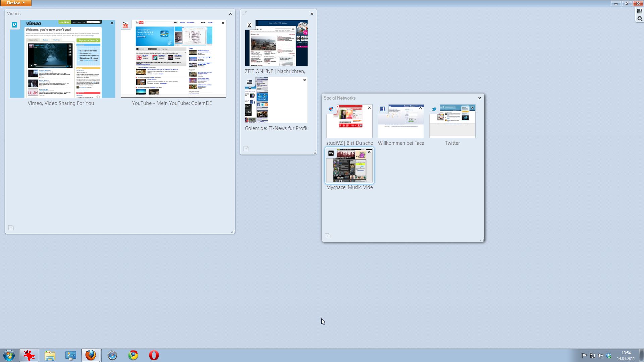
Task: Open a new tab in the Social Networks group
Action: click(328, 236)
